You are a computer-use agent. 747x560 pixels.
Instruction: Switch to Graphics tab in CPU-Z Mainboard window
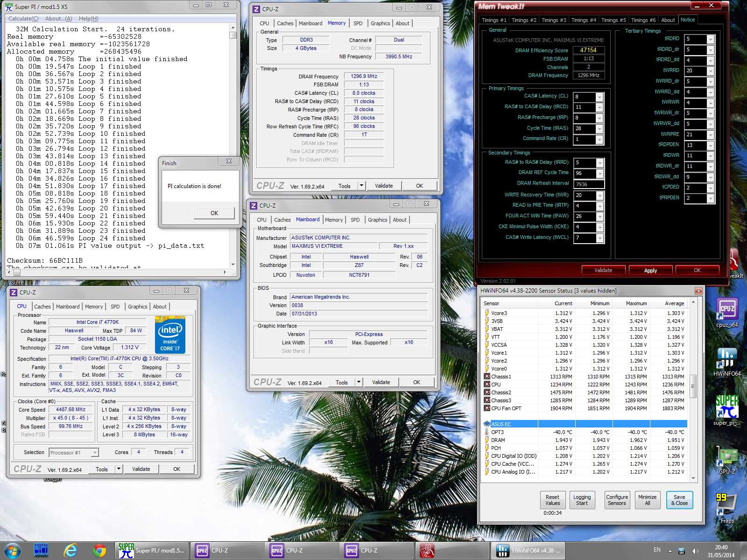(377, 220)
